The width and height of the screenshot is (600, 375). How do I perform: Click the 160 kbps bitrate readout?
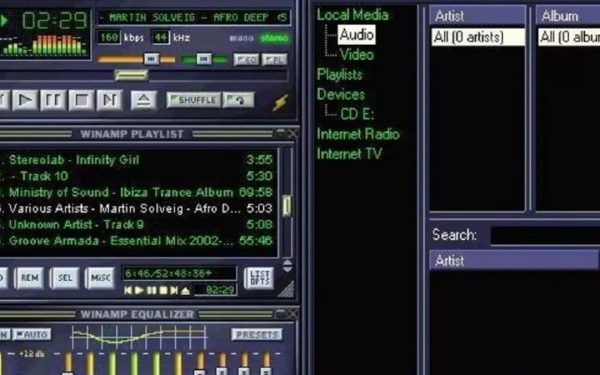point(109,38)
